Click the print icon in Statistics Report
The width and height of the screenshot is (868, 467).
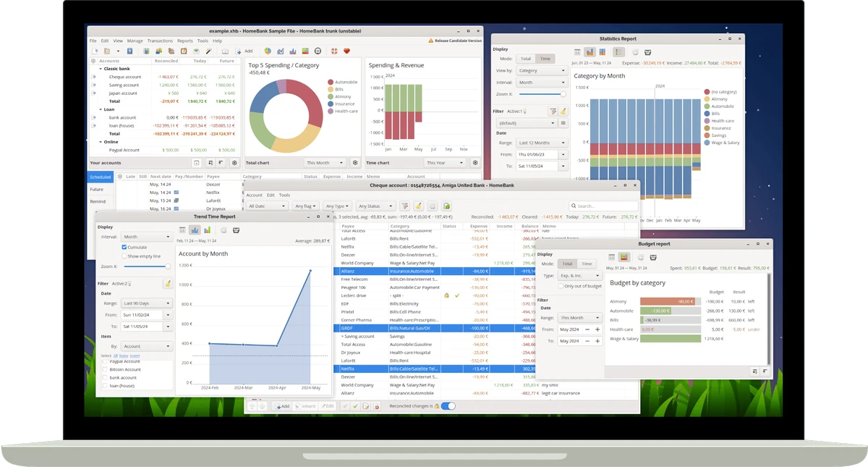(x=648, y=52)
